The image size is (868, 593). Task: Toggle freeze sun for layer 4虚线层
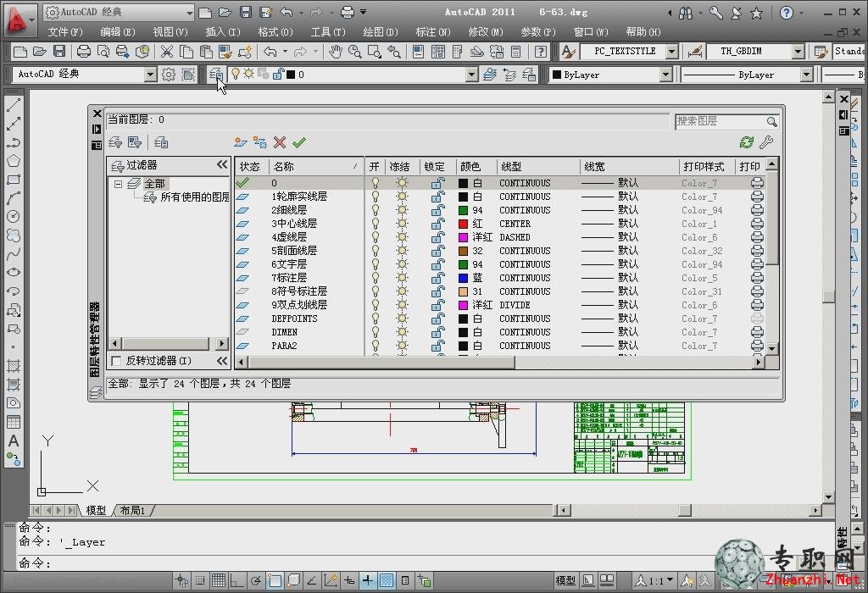click(x=403, y=236)
